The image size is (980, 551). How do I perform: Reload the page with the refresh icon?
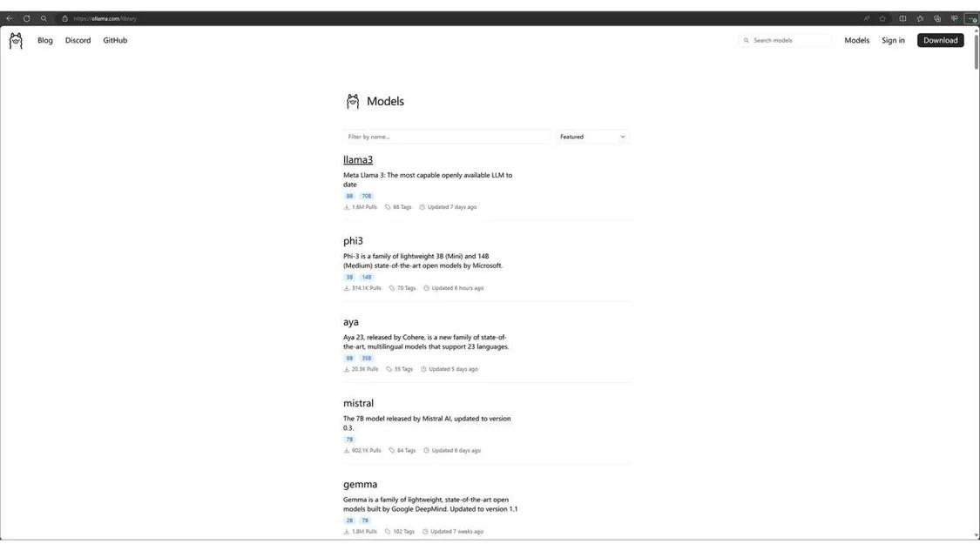26,19
